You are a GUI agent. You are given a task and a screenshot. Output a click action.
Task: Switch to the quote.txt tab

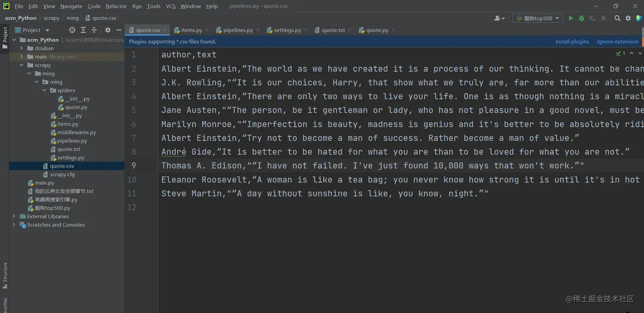(333, 30)
